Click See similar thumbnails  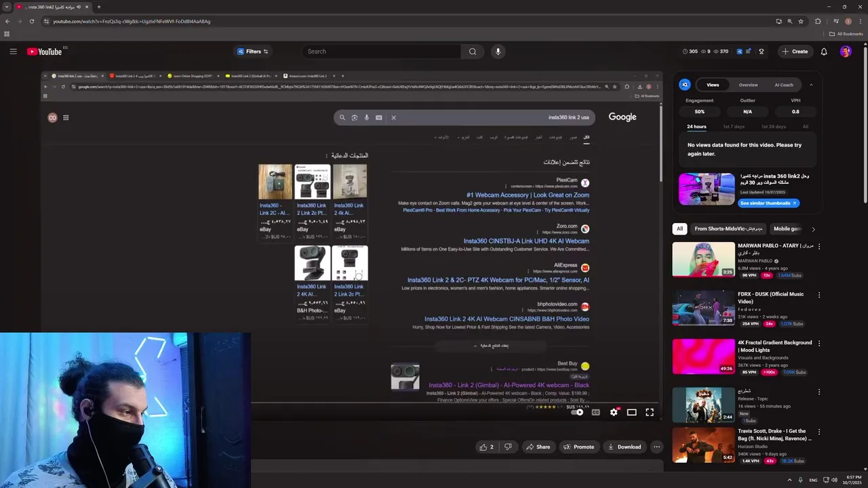point(769,203)
